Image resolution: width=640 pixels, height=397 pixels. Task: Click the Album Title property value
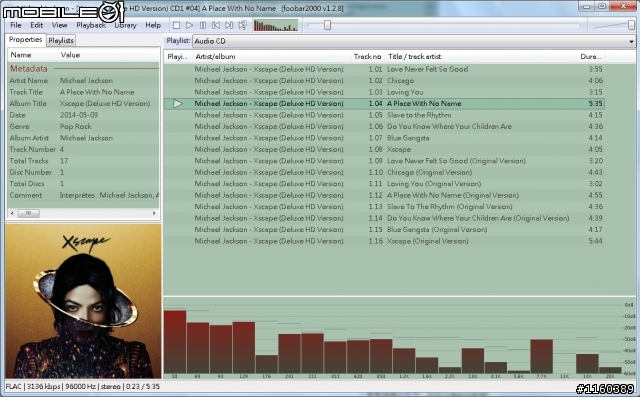pyautogui.click(x=105, y=104)
